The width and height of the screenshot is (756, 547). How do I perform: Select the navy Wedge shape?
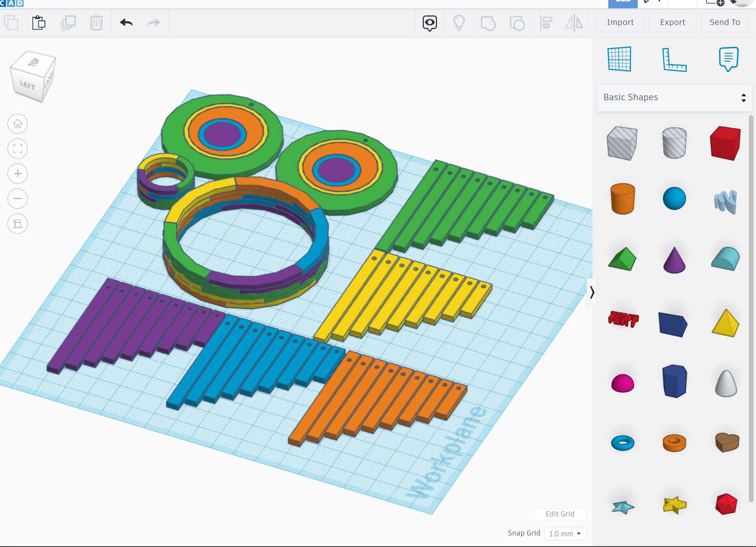(x=673, y=324)
